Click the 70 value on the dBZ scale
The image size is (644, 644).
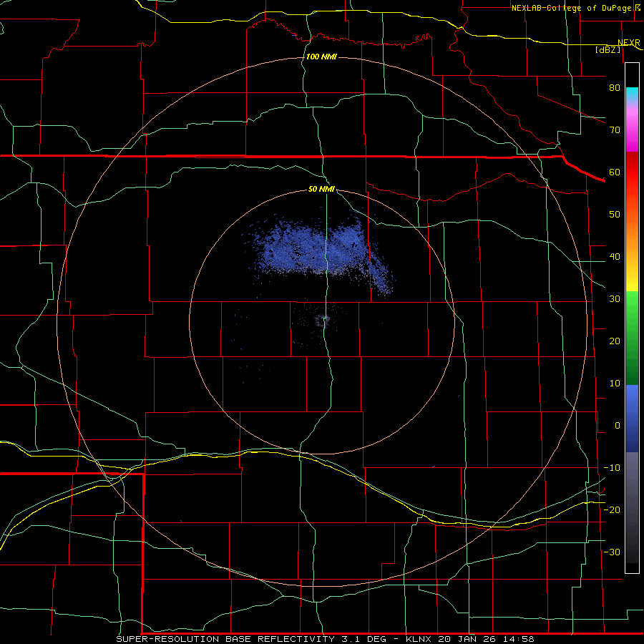click(615, 130)
